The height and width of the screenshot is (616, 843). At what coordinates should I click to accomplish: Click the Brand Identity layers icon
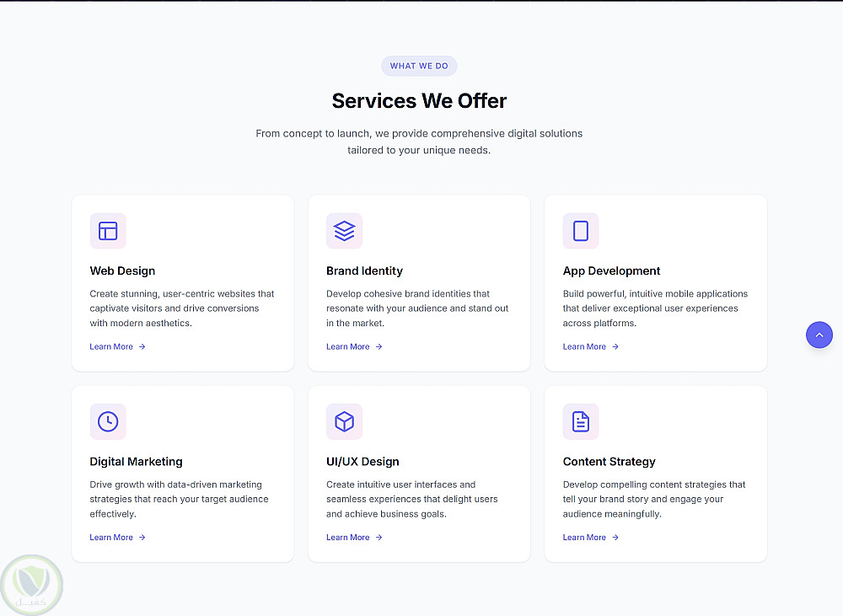(x=344, y=231)
